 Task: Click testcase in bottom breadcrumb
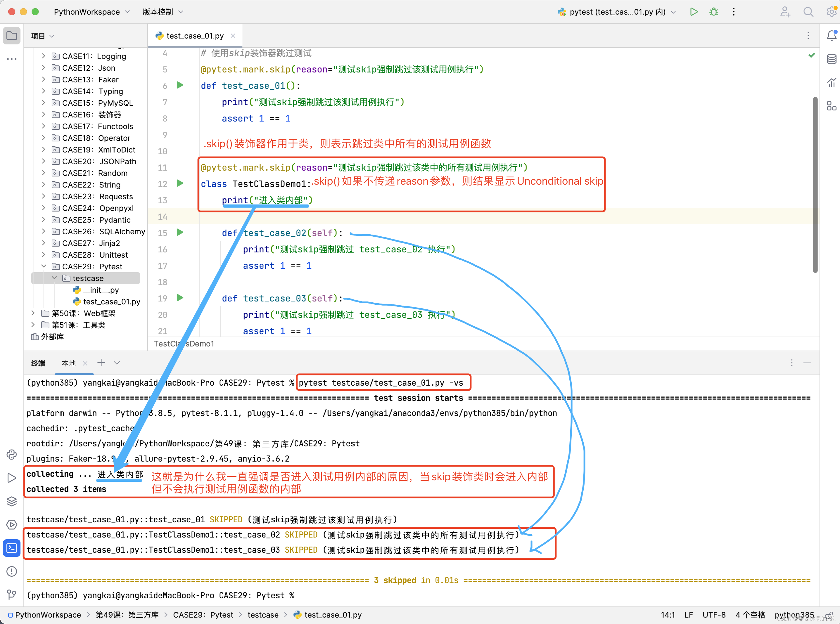263,615
